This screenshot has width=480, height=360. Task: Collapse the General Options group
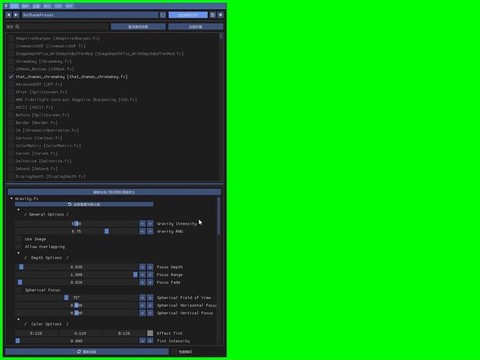pyautogui.click(x=18, y=210)
